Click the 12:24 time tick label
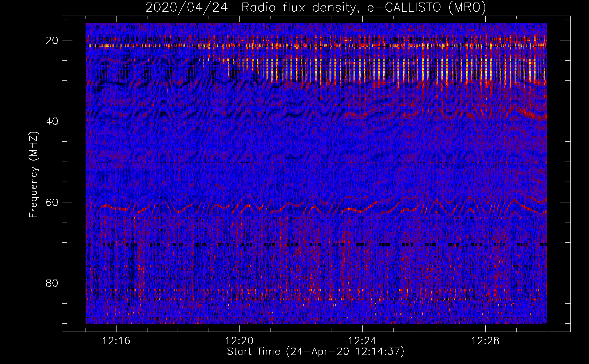Image resolution: width=589 pixels, height=364 pixels. pos(363,341)
